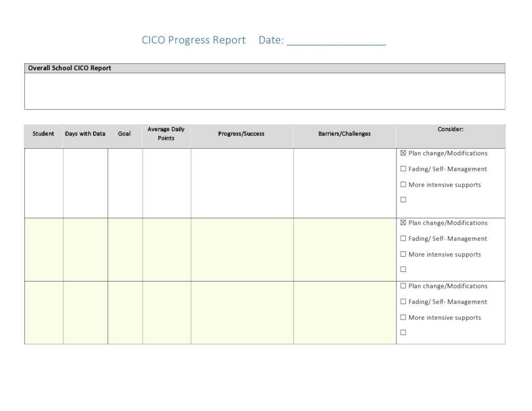Select the empty checkbox in second row
The width and height of the screenshot is (532, 411).
point(403,269)
